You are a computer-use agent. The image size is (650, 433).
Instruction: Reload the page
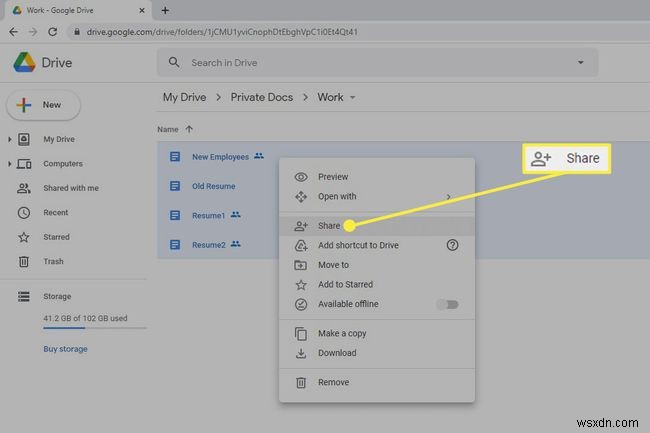53,32
